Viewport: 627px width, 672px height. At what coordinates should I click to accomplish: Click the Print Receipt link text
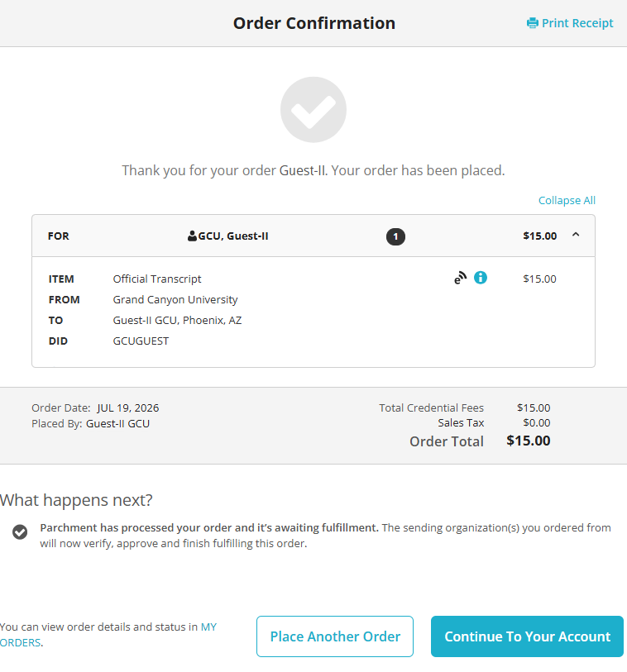(x=577, y=23)
